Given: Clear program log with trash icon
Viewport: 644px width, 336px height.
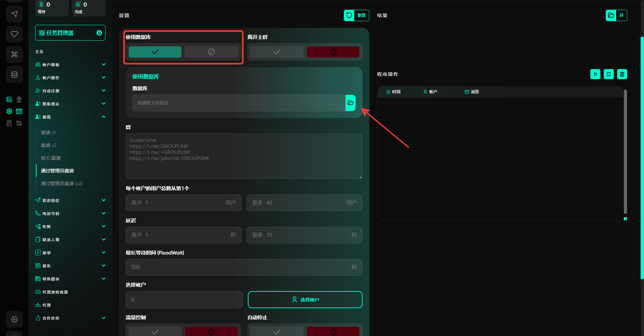Looking at the screenshot, I should pyautogui.click(x=622, y=74).
